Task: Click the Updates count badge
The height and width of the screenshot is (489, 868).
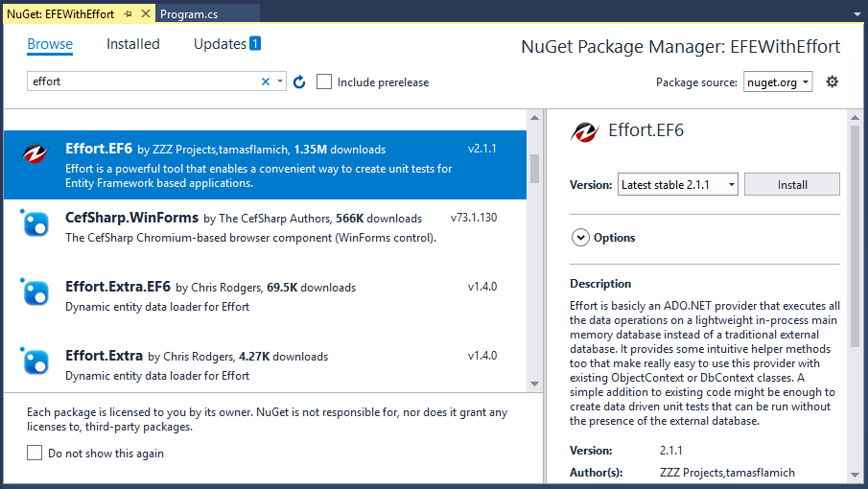Action: coord(254,43)
